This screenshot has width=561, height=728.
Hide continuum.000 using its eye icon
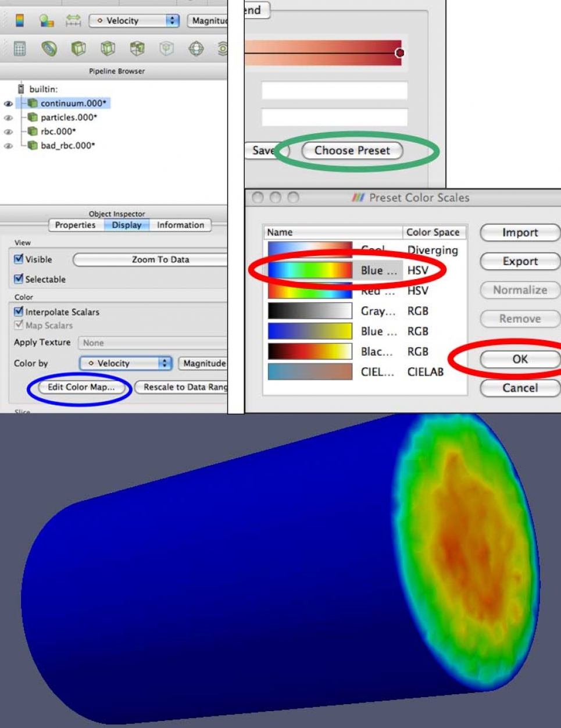(x=8, y=104)
